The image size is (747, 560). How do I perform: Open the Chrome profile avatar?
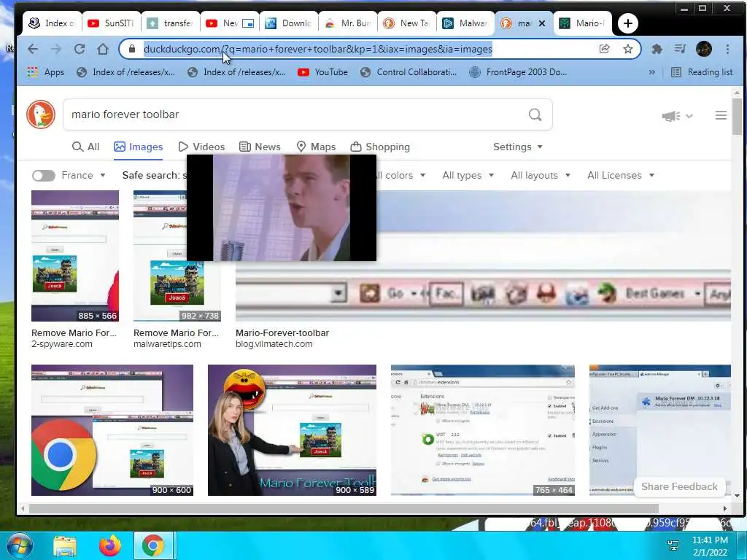(x=704, y=49)
